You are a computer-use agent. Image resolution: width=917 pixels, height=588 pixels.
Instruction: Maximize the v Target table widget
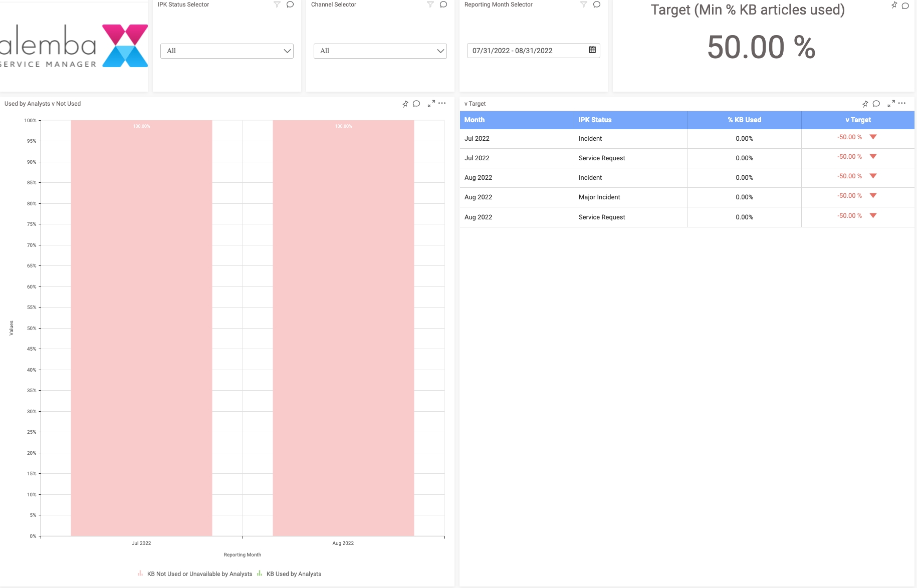click(891, 104)
